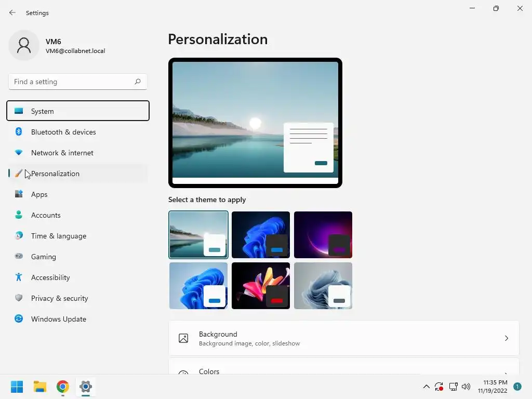Click the Background picture icon
This screenshot has width=532, height=399.
pyautogui.click(x=183, y=338)
